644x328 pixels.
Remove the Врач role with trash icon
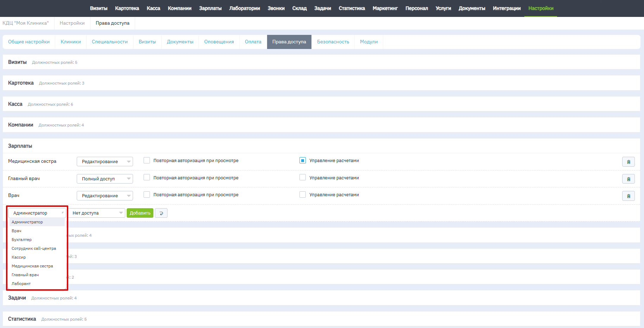point(628,196)
